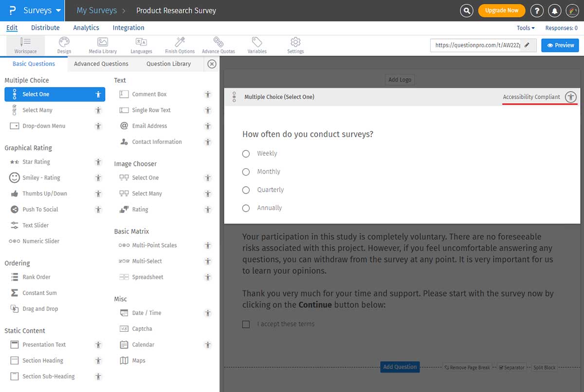The height and width of the screenshot is (392, 584).
Task: Open the Design panel from the toolbar
Action: (64, 45)
